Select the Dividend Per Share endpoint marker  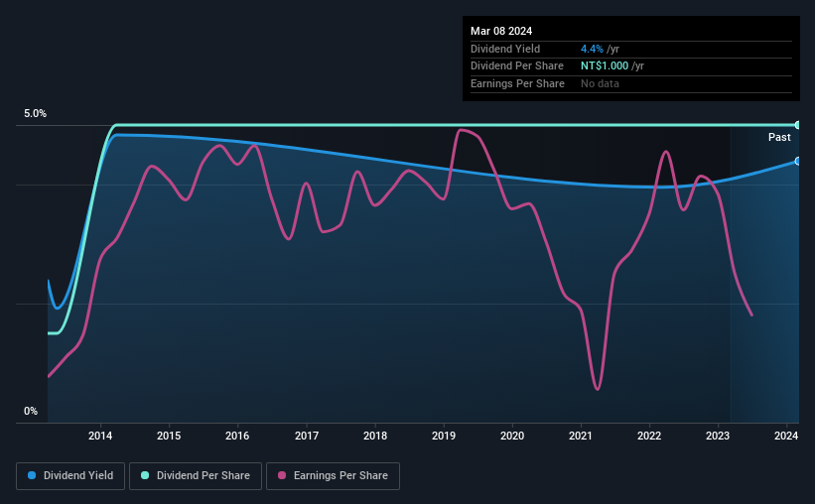tap(798, 125)
